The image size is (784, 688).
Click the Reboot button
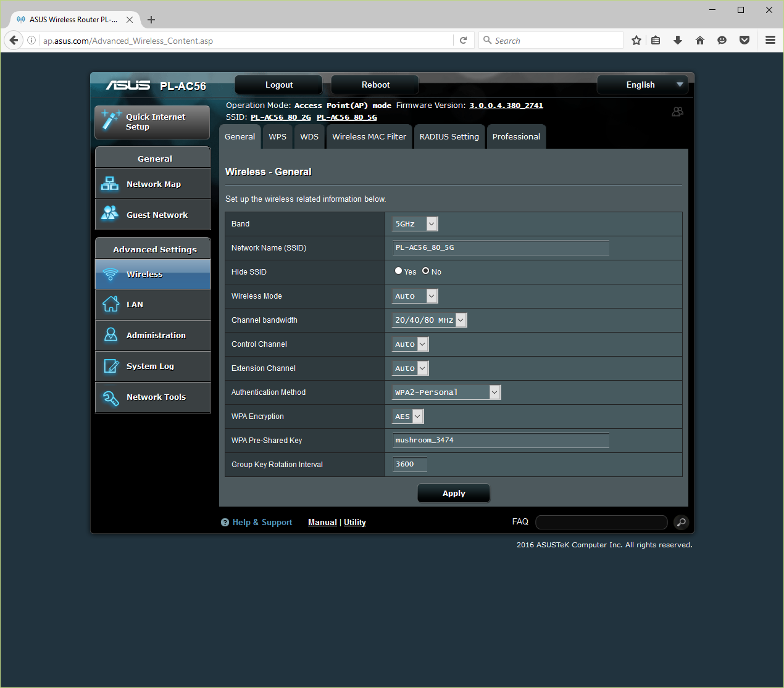tap(375, 85)
